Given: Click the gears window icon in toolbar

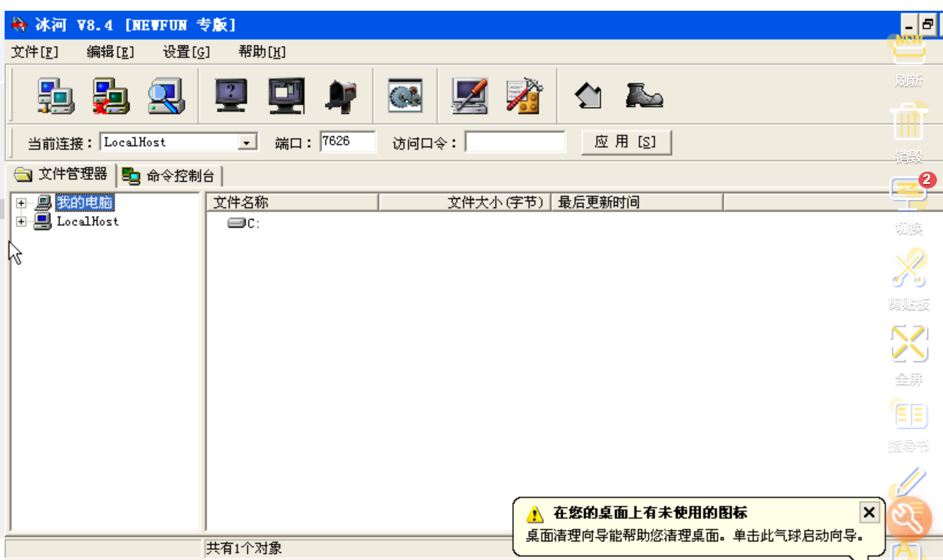Looking at the screenshot, I should click(x=404, y=97).
